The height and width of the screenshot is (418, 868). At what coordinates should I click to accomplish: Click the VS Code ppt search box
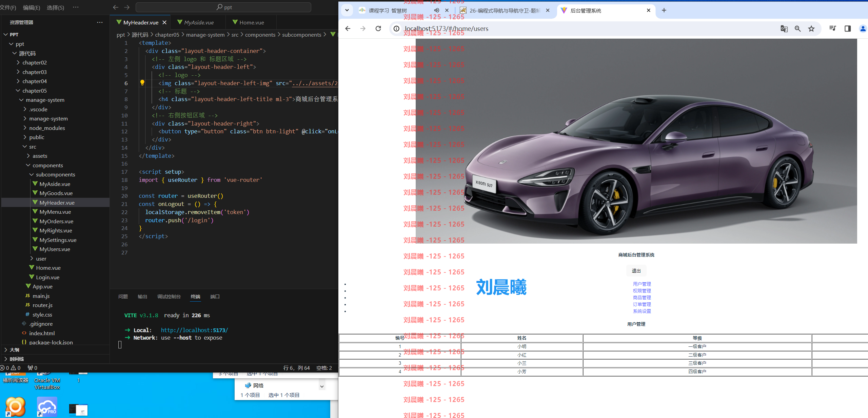[x=223, y=7]
